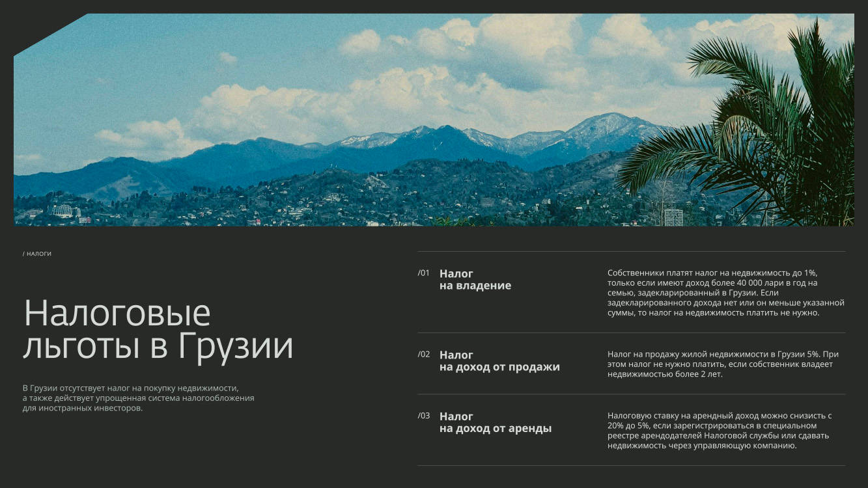
Task: Click the description mentioning 40 000 лари
Action: pyautogui.click(x=725, y=293)
